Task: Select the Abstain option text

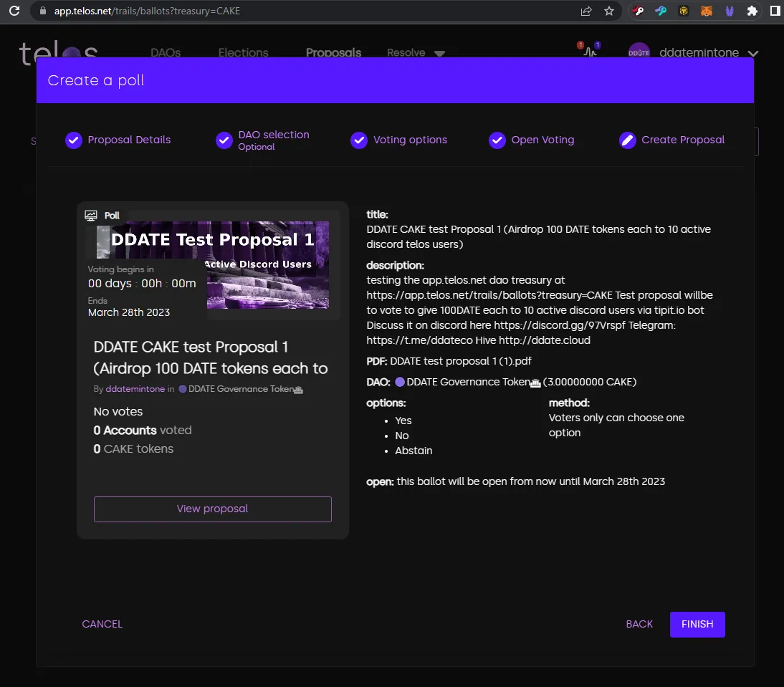Action: [x=413, y=451]
